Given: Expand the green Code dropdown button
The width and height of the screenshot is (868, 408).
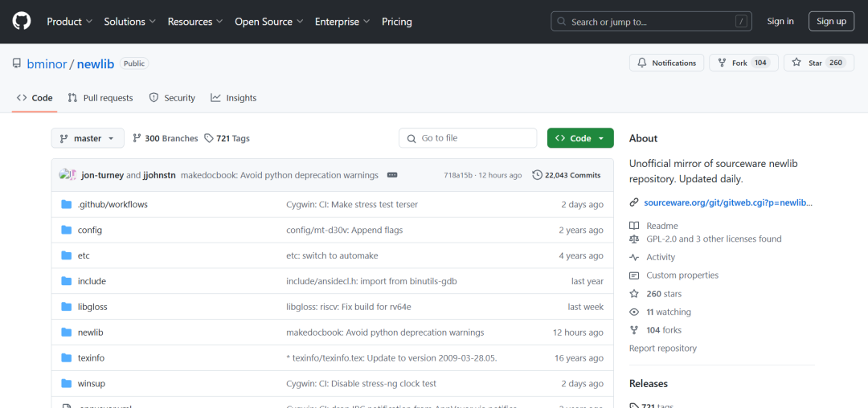Looking at the screenshot, I should [x=580, y=138].
